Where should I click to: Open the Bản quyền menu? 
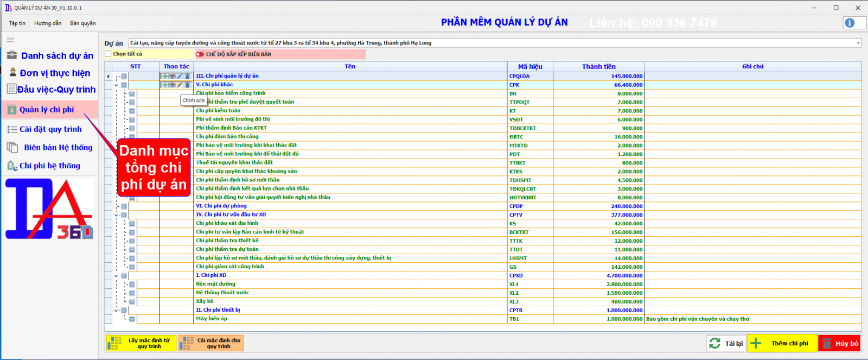[x=83, y=23]
